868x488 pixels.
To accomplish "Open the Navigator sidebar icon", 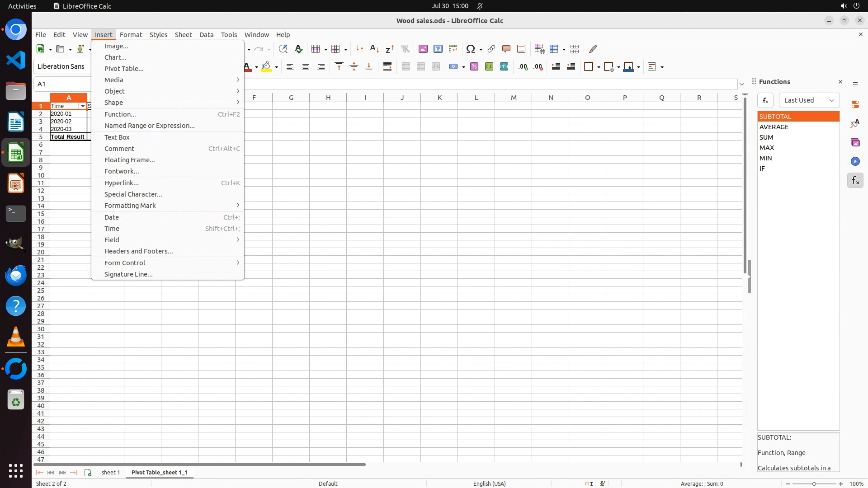I will pos(855,162).
